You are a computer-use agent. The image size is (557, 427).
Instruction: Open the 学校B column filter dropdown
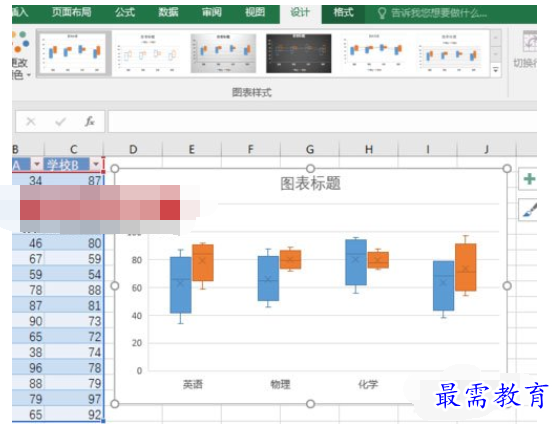coord(96,164)
